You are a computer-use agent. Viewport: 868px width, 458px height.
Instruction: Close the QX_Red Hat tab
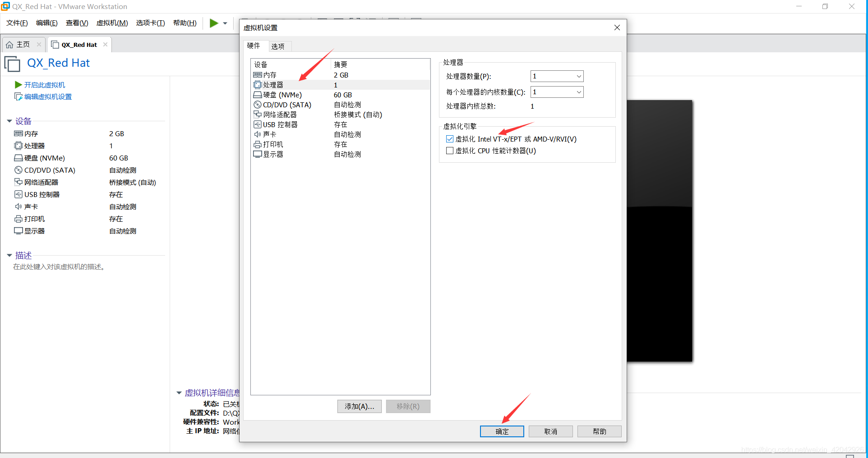pyautogui.click(x=105, y=44)
